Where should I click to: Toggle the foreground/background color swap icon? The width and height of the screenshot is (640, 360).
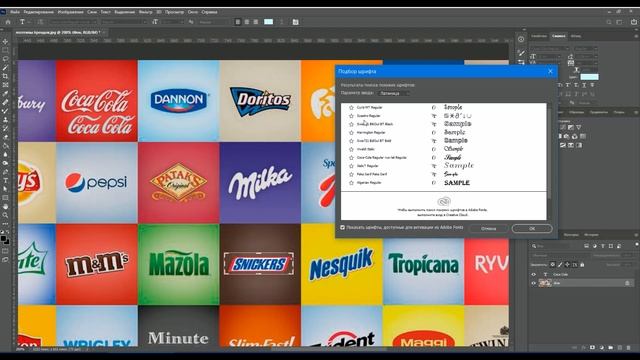tap(7, 232)
